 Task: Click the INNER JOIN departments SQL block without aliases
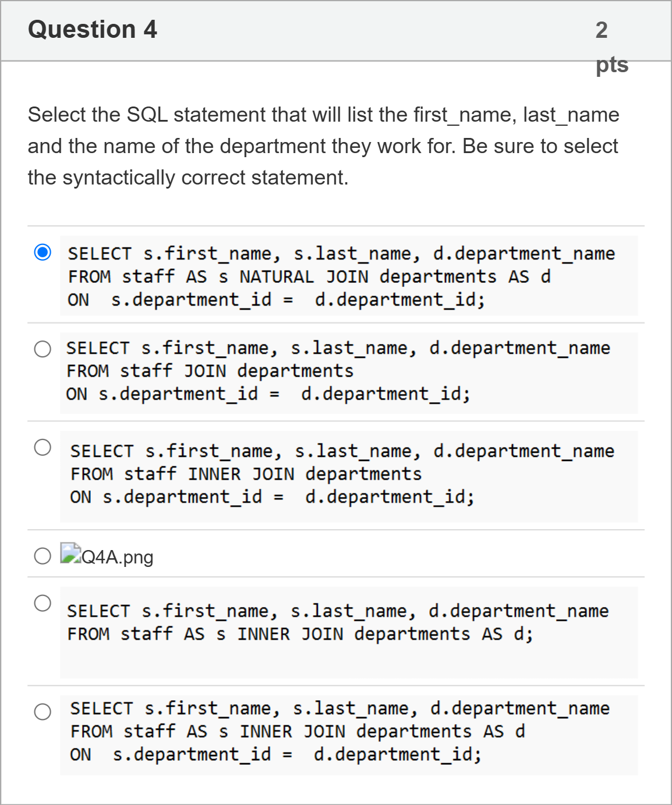(x=349, y=476)
